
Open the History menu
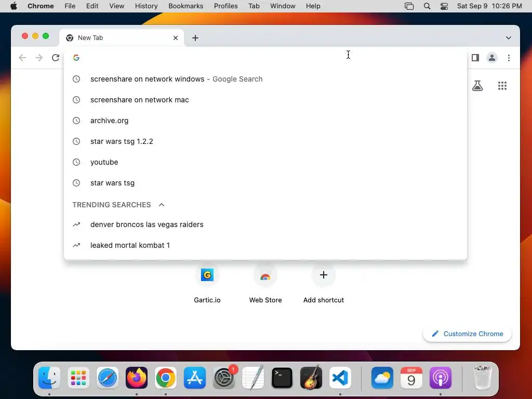tap(146, 6)
